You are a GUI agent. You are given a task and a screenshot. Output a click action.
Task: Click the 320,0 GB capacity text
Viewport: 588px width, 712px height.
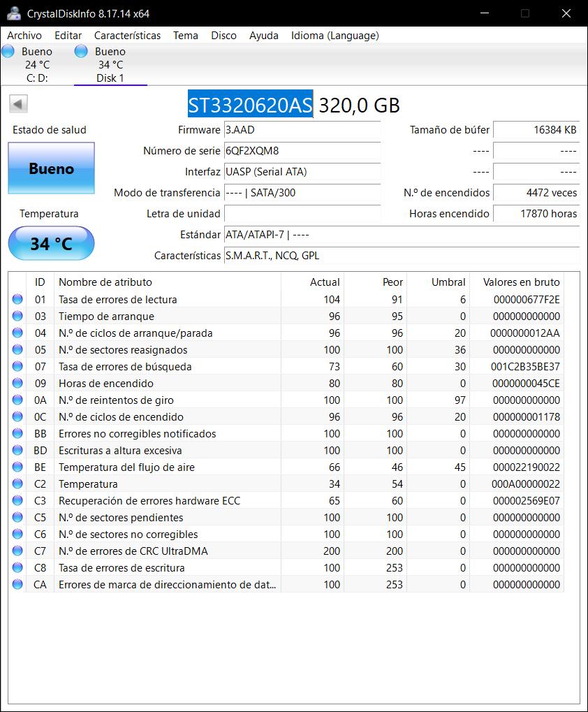(360, 106)
